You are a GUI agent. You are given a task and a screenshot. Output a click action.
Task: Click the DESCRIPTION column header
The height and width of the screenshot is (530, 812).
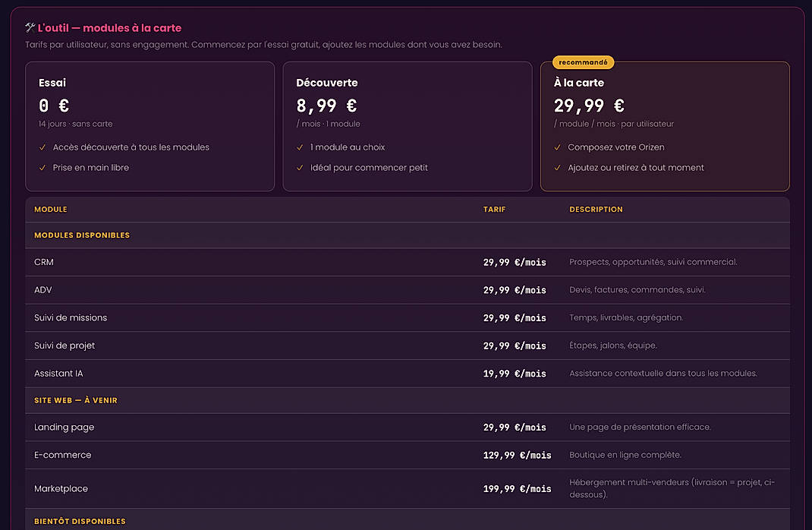pyautogui.click(x=596, y=210)
